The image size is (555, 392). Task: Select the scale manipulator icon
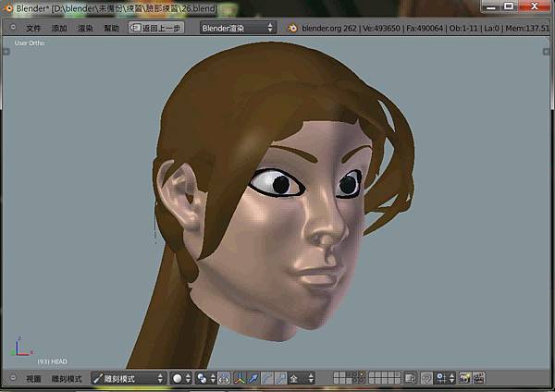point(281,378)
